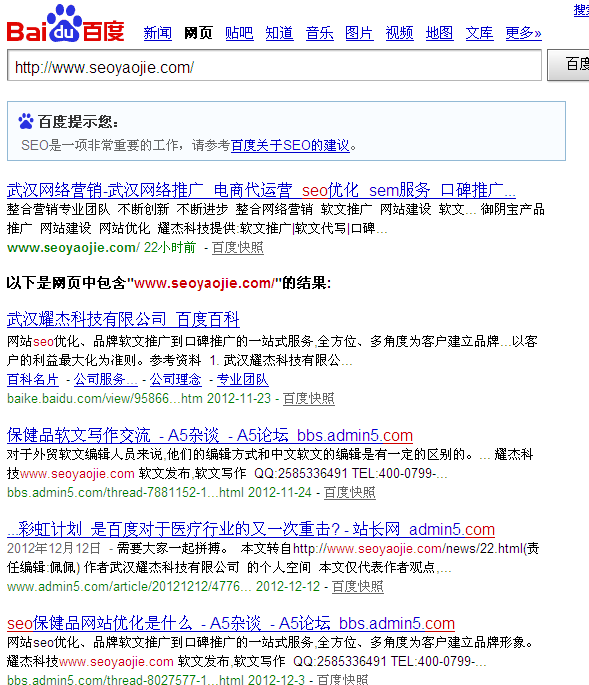Expand the 更多» menu

coord(523,33)
